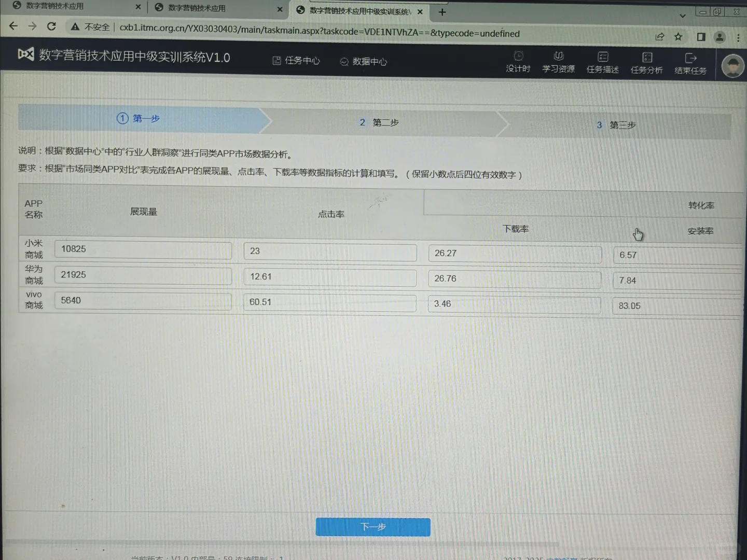Bookmark this page with star icon
Image resolution: width=747 pixels, height=560 pixels.
[x=678, y=37]
